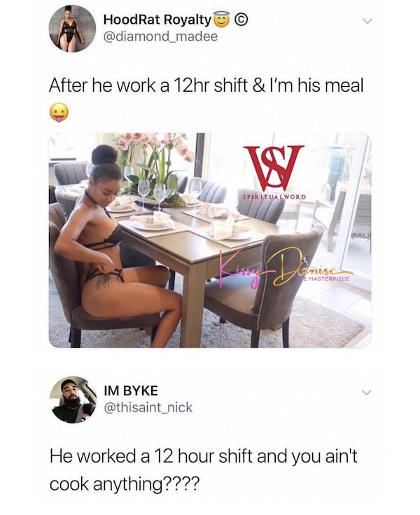Click the 'cook anything????' line of the reply

click(x=125, y=484)
